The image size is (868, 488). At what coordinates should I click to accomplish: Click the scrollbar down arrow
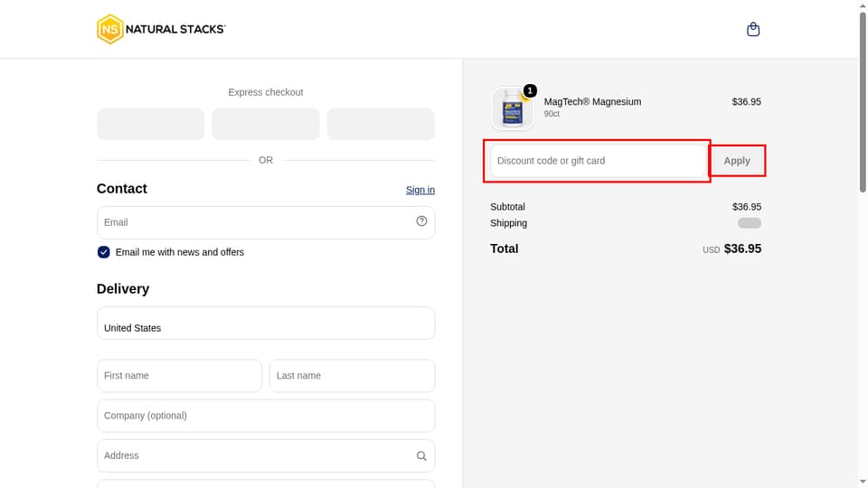coord(863,483)
